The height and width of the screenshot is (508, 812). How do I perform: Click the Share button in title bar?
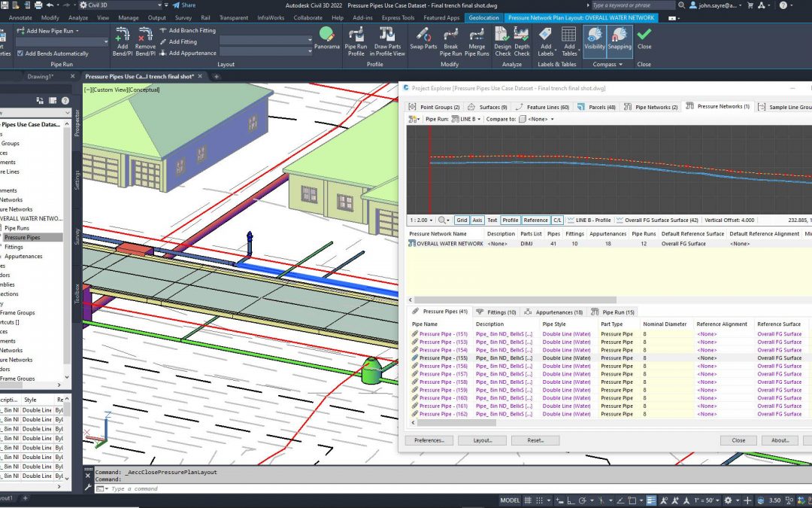tap(184, 5)
